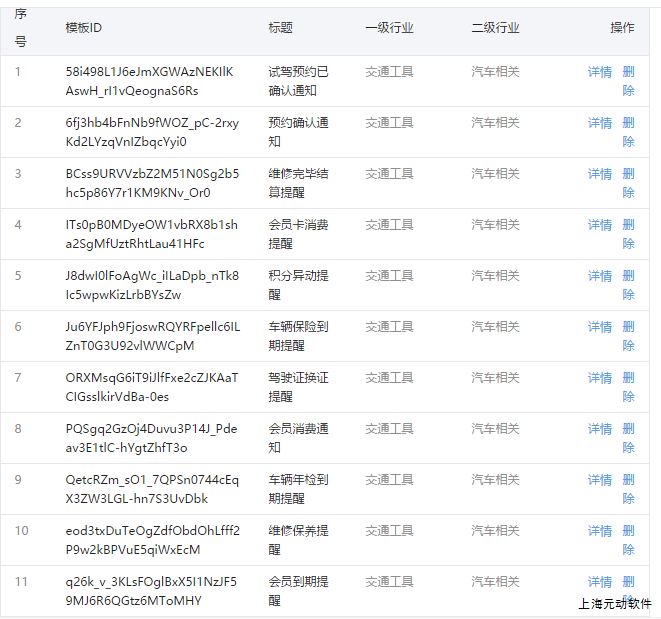Click template ID starting with QetcRZm_sO1
661x619 pixels.
[152, 489]
